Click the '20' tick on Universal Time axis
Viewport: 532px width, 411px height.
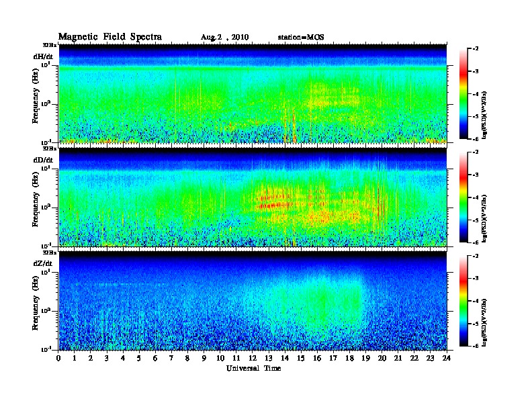tap(382, 358)
